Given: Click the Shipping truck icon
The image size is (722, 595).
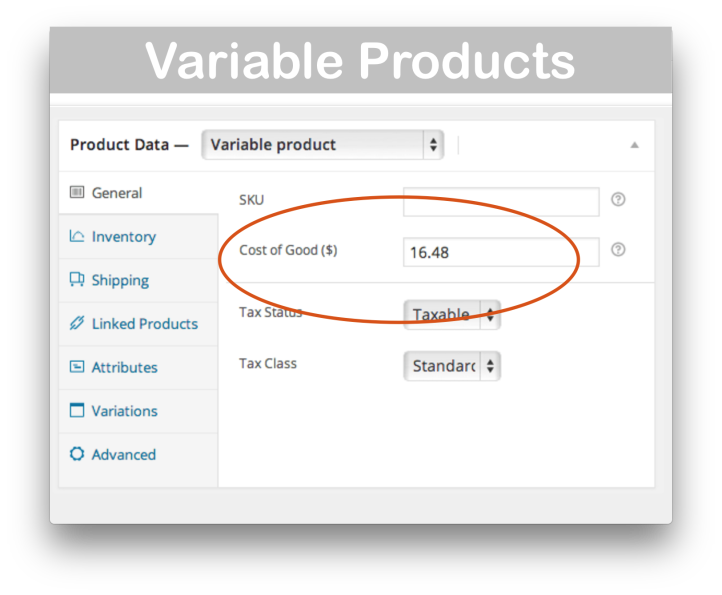Looking at the screenshot, I should click(x=77, y=280).
